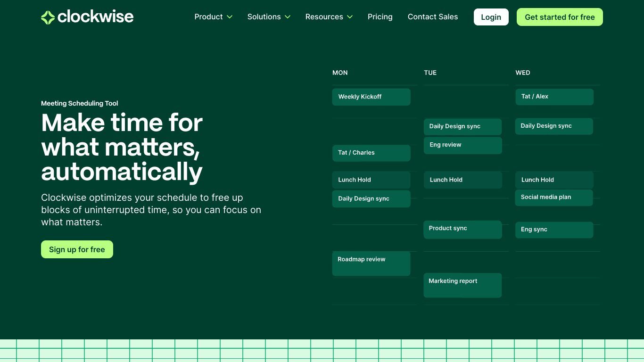Select Monday's Daily Design sync event
644x362 pixels.
tap(371, 199)
